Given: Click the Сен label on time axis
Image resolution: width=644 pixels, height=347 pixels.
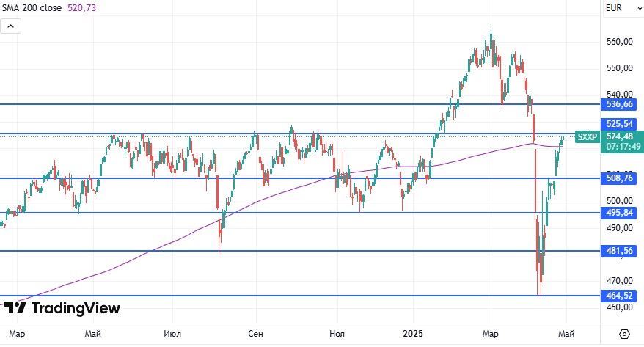Looking at the screenshot, I should [x=255, y=334].
